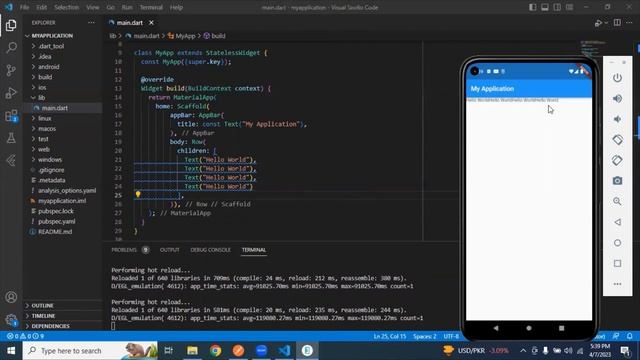
Task: Switch to the OUTPUT panel tab
Action: click(169, 250)
